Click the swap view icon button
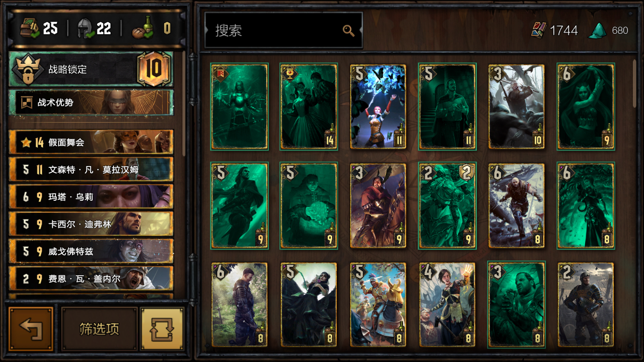The image size is (644, 362). point(162,329)
